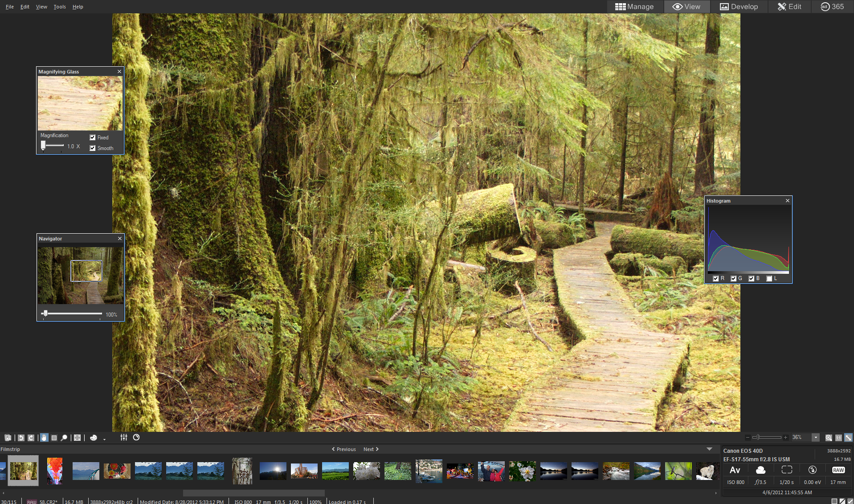854x504 pixels.
Task: Expand the color palette tool dropdown arrow
Action: [x=105, y=439]
